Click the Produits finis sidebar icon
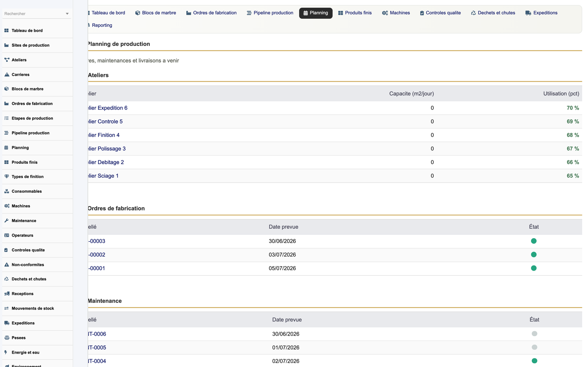The width and height of the screenshot is (588, 367). coord(7,162)
